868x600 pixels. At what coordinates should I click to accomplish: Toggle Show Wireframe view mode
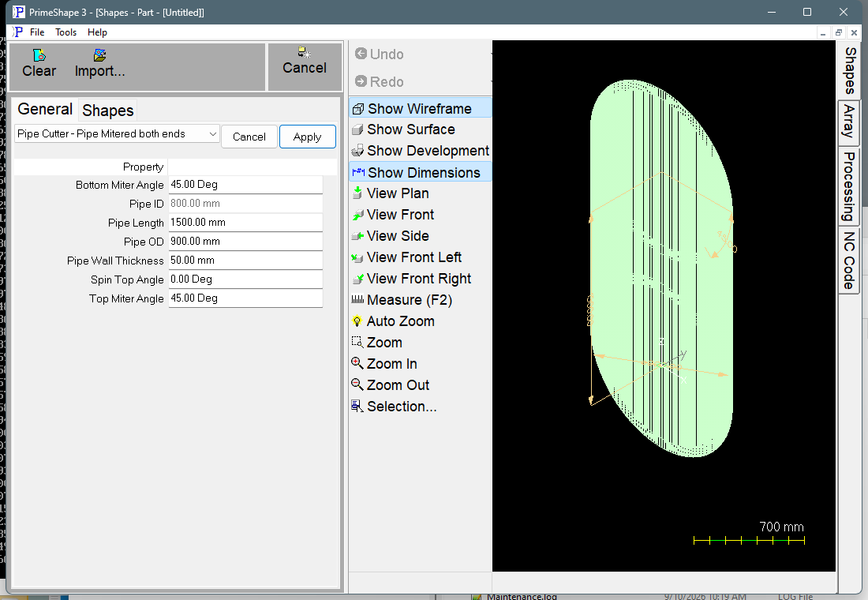point(420,109)
